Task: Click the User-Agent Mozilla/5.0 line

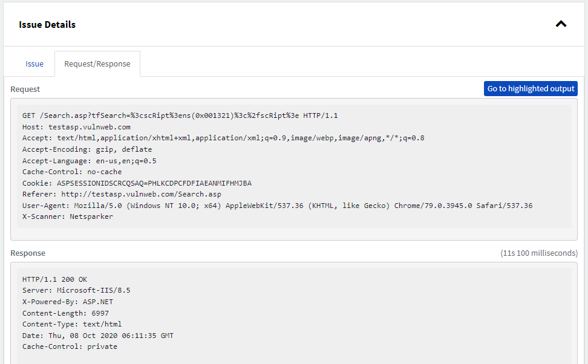Action: tap(277, 206)
